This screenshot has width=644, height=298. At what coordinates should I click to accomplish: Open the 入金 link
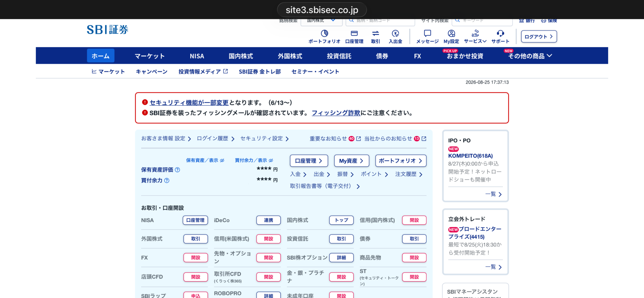pyautogui.click(x=298, y=174)
